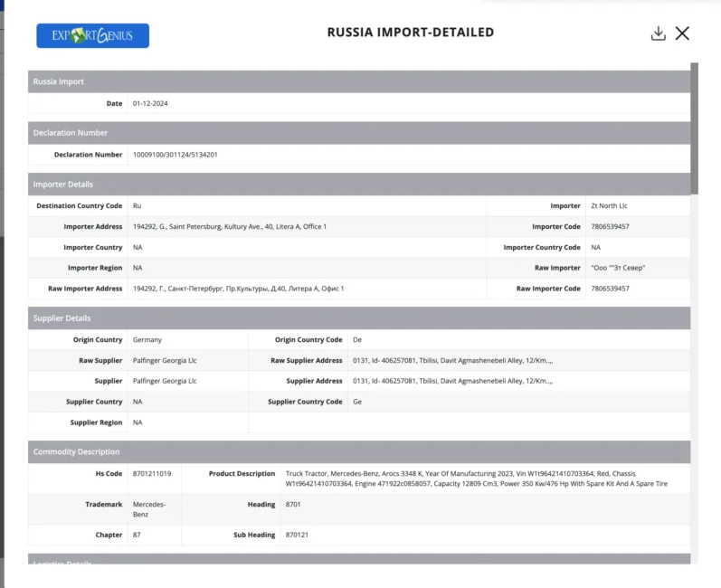This screenshot has width=721, height=588.
Task: Select the Importer Code value 7806539457
Action: [611, 227]
